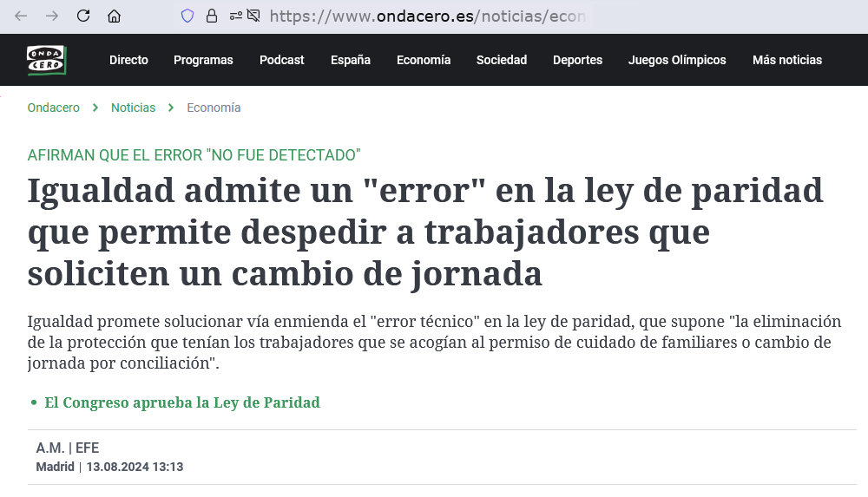Expand the Más noticias menu
This screenshot has height=497, width=868.
[786, 60]
